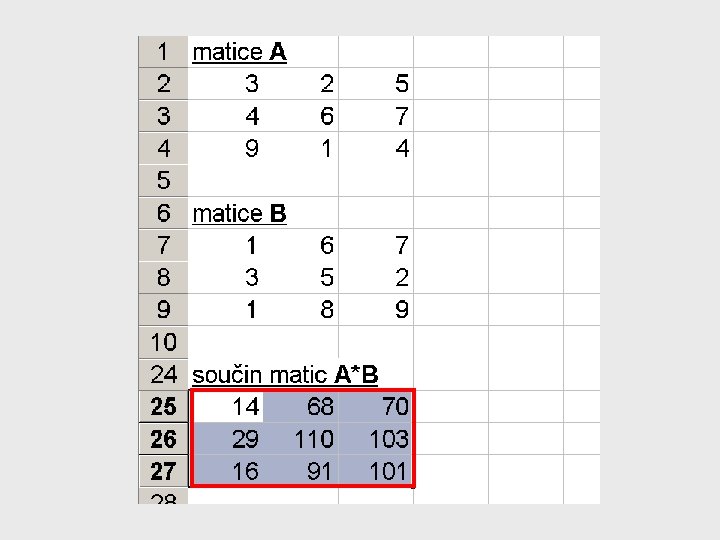The image size is (720, 540).
Task: Select result cell containing 14
Action: click(226, 406)
